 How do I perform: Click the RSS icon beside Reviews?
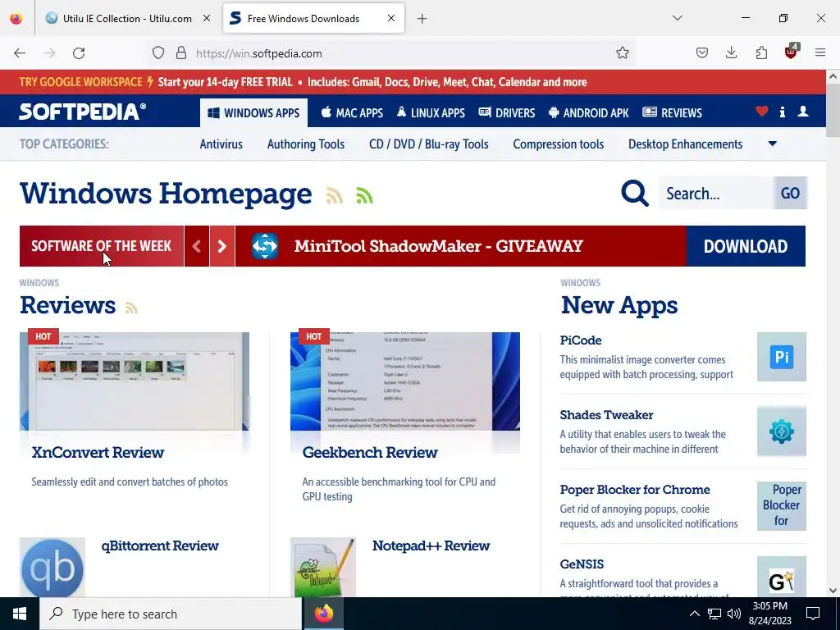pyautogui.click(x=131, y=308)
